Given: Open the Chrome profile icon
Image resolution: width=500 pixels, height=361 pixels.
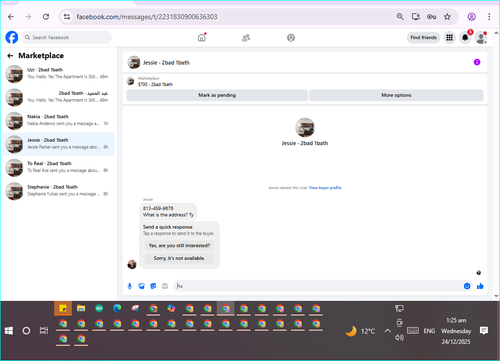Looking at the screenshot, I should coord(471,17).
